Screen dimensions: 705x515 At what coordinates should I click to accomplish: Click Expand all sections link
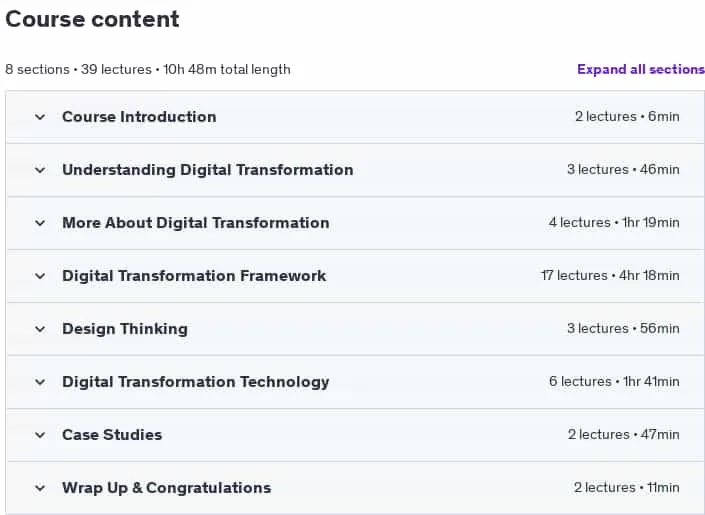[x=641, y=69]
